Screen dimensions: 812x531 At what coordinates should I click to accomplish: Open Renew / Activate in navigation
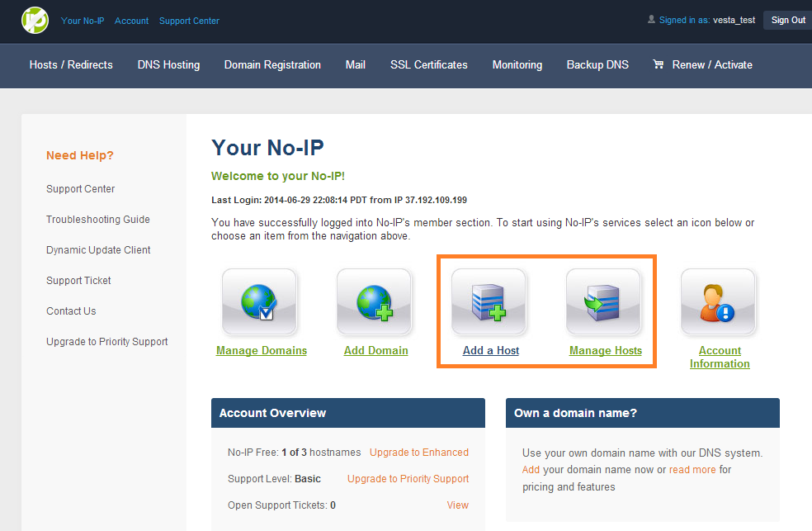point(712,64)
